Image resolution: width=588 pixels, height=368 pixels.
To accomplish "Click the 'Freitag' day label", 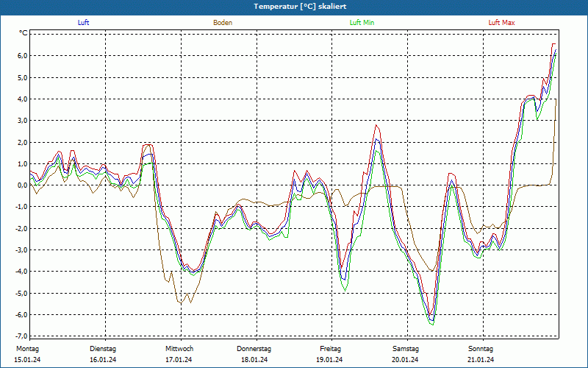I will (x=330, y=348).
